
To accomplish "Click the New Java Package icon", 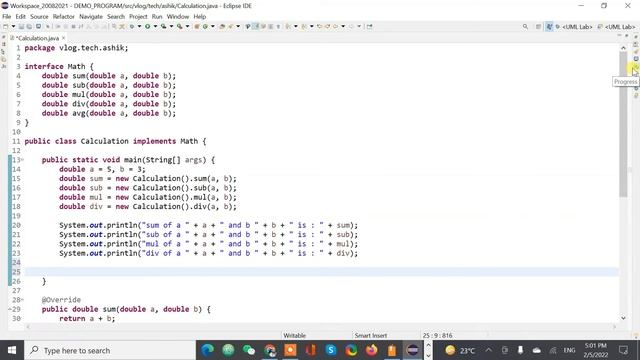I will [197, 27].
